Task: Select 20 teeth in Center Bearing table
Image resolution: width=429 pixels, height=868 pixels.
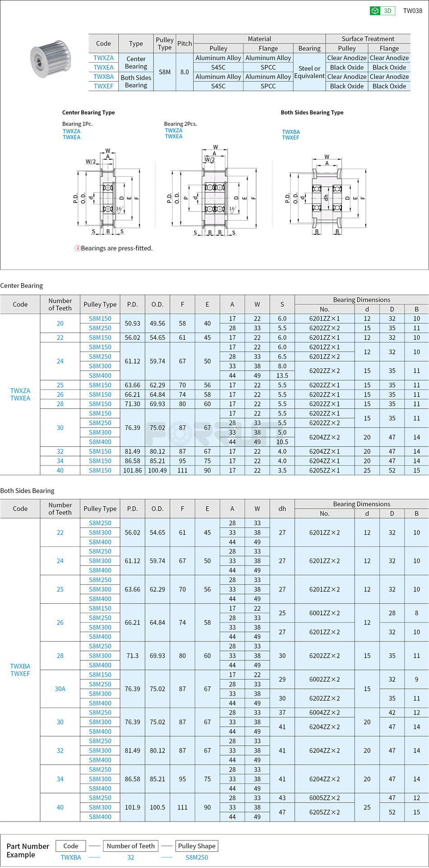Action: 60,323
